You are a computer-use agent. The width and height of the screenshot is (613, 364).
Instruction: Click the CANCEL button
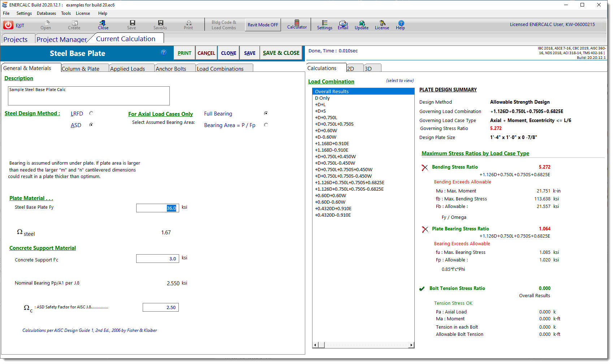coord(206,53)
